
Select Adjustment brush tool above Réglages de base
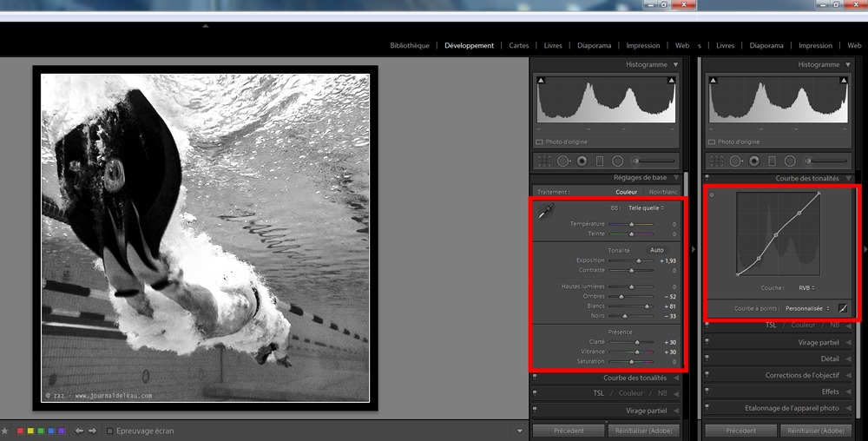pos(654,161)
